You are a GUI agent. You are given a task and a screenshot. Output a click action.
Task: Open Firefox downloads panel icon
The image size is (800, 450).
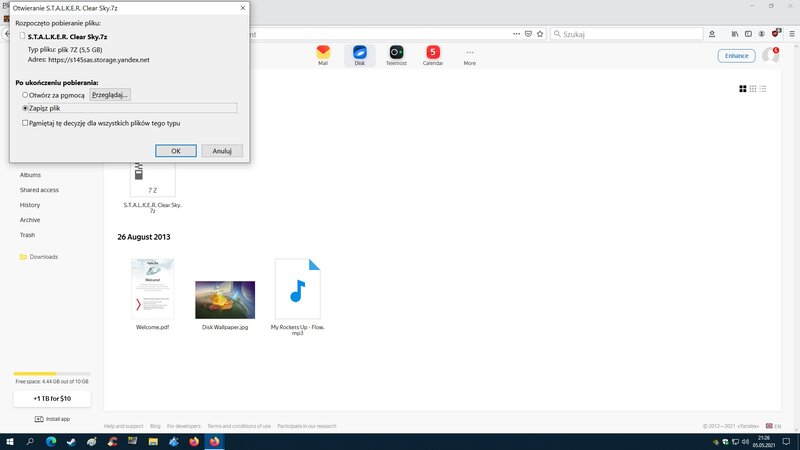712,34
